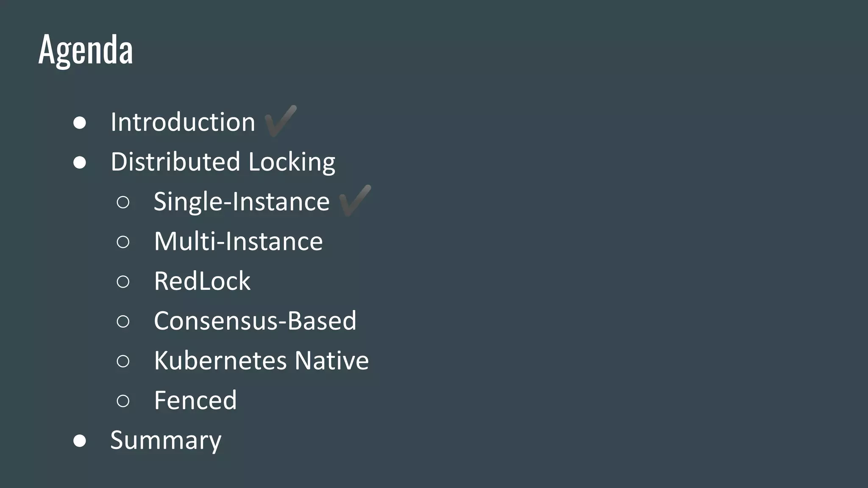Select the RedLock entry
The height and width of the screenshot is (488, 868).
point(202,281)
